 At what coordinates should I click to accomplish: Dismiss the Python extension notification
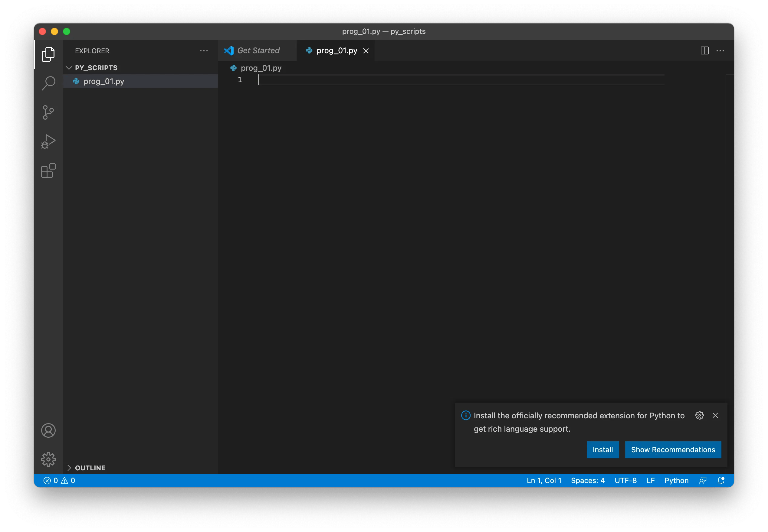(716, 415)
